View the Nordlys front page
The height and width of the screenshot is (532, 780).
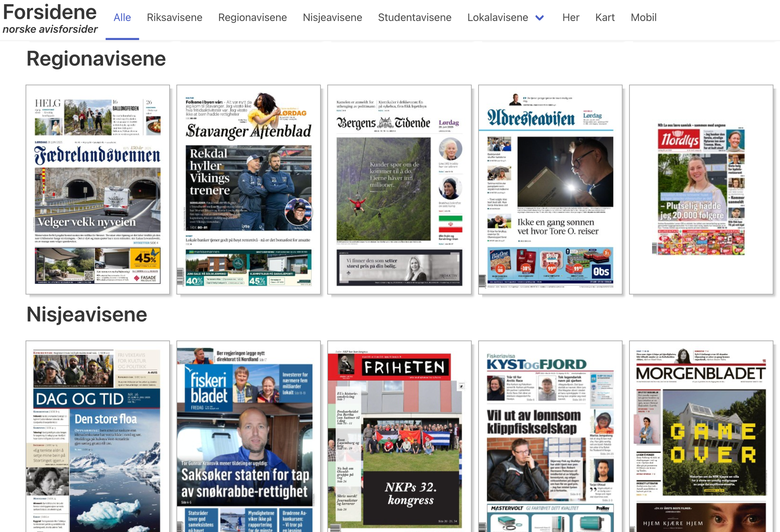pyautogui.click(x=701, y=190)
